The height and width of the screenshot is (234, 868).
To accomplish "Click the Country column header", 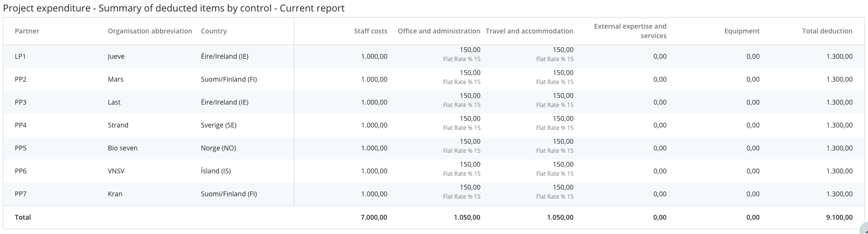I will tap(213, 31).
